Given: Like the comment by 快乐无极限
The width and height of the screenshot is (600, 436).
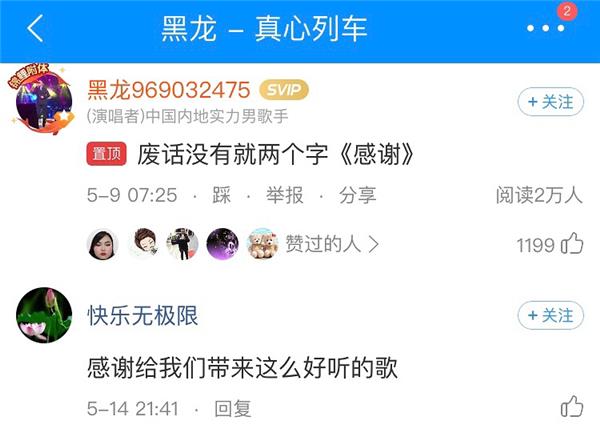Looking at the screenshot, I should (x=572, y=407).
